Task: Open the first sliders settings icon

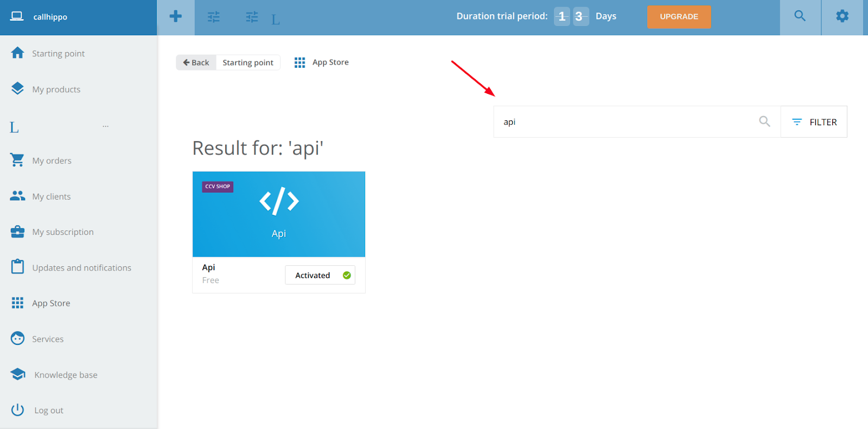Action: coord(214,17)
